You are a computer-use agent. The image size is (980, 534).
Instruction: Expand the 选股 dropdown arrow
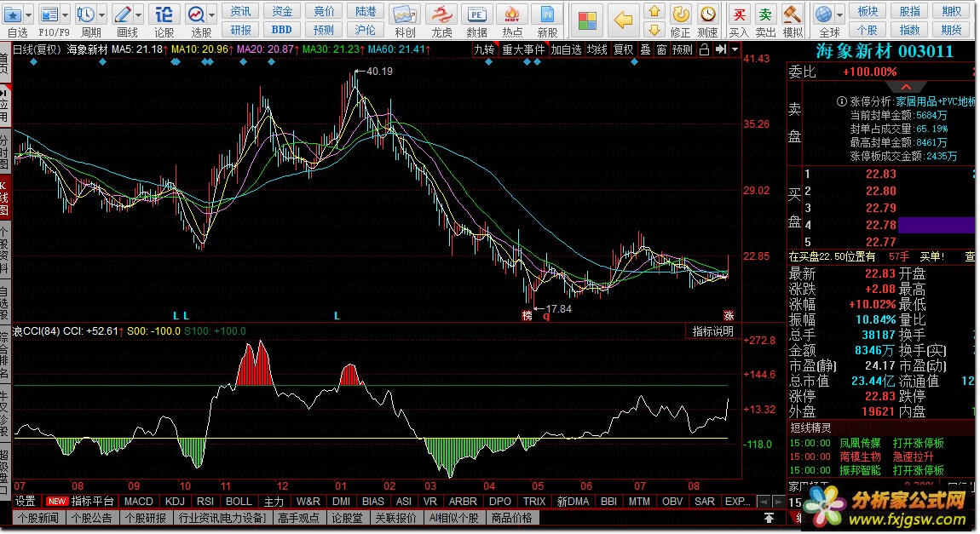click(212, 14)
